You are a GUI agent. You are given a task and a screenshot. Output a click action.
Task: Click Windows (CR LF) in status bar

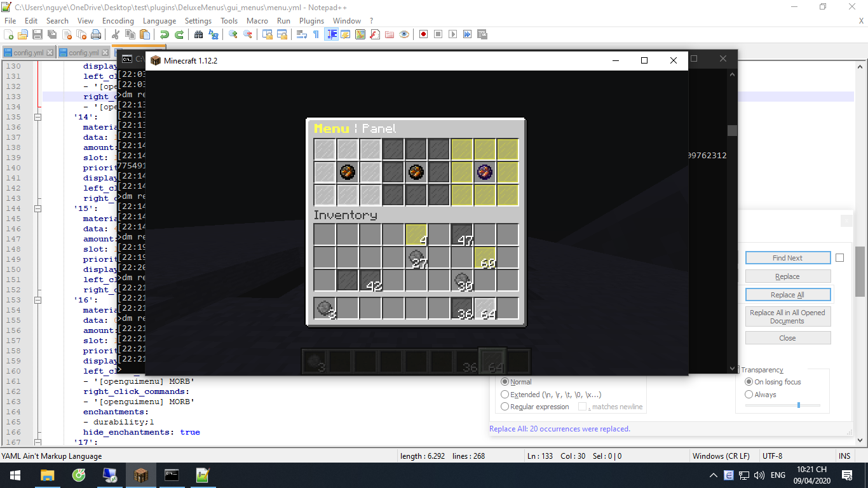pos(721,456)
